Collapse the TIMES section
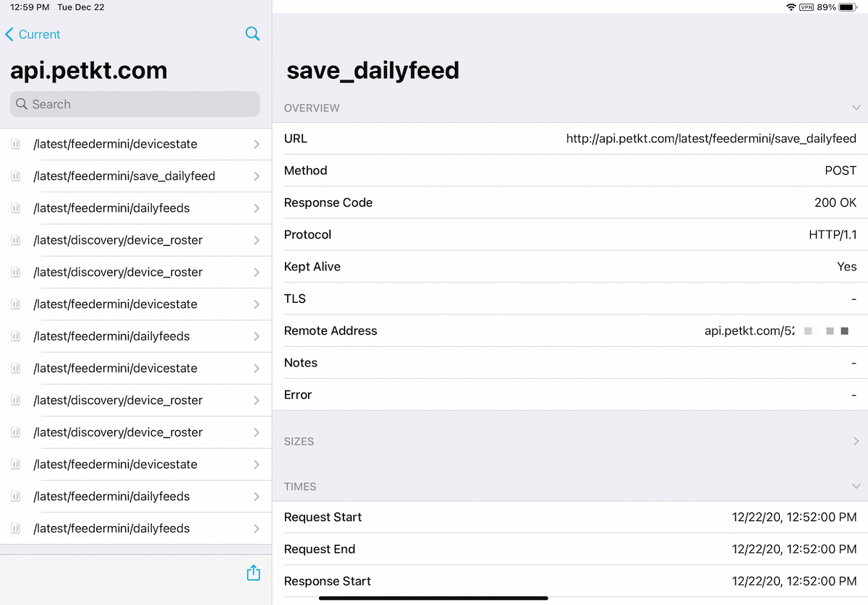The image size is (868, 605). point(856,486)
